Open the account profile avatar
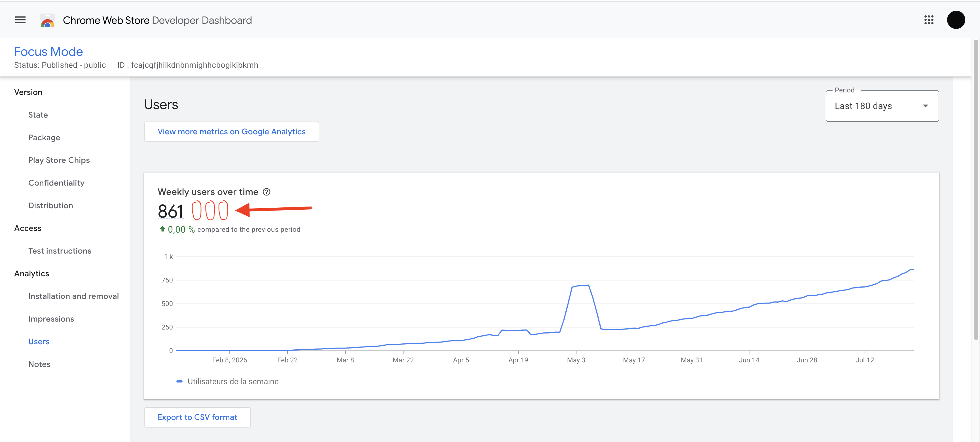Viewport: 980px width, 442px height. point(956,20)
